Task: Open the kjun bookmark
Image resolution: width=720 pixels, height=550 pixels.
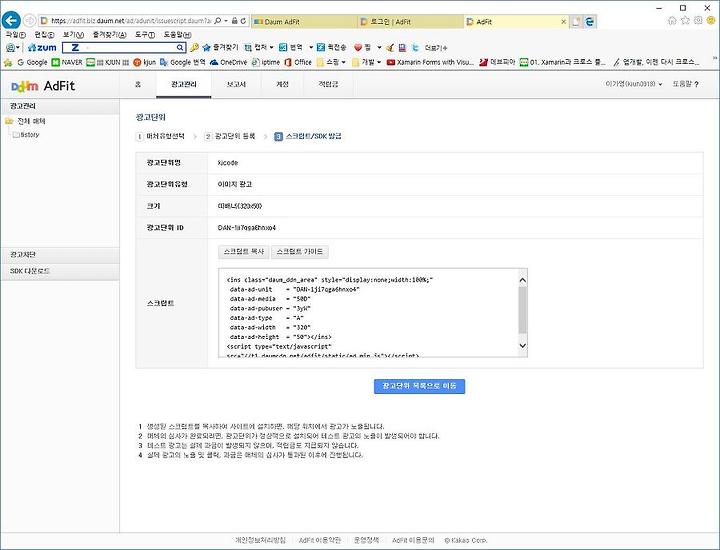Action: click(145, 62)
